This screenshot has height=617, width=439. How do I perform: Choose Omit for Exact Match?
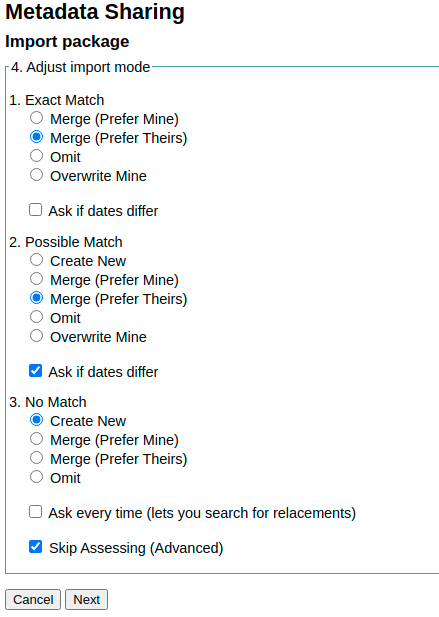(x=36, y=155)
